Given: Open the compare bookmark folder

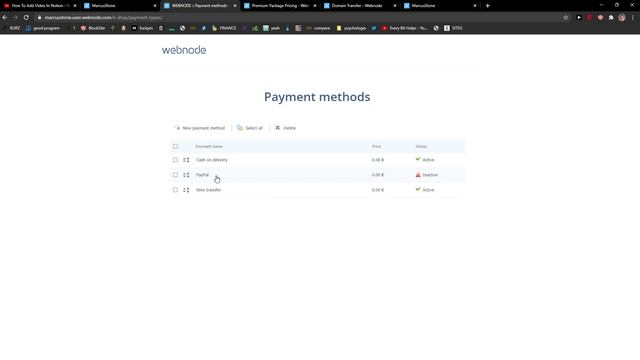Looking at the screenshot, I should point(318,28).
